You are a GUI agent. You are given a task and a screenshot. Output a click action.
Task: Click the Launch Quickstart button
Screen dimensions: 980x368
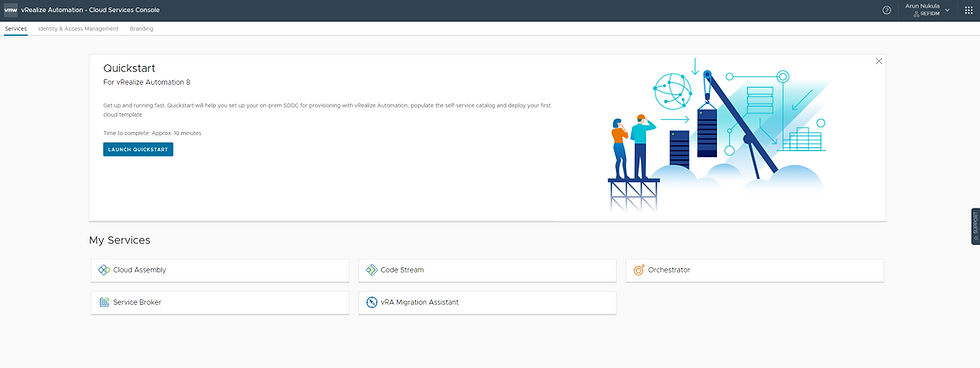(x=138, y=149)
